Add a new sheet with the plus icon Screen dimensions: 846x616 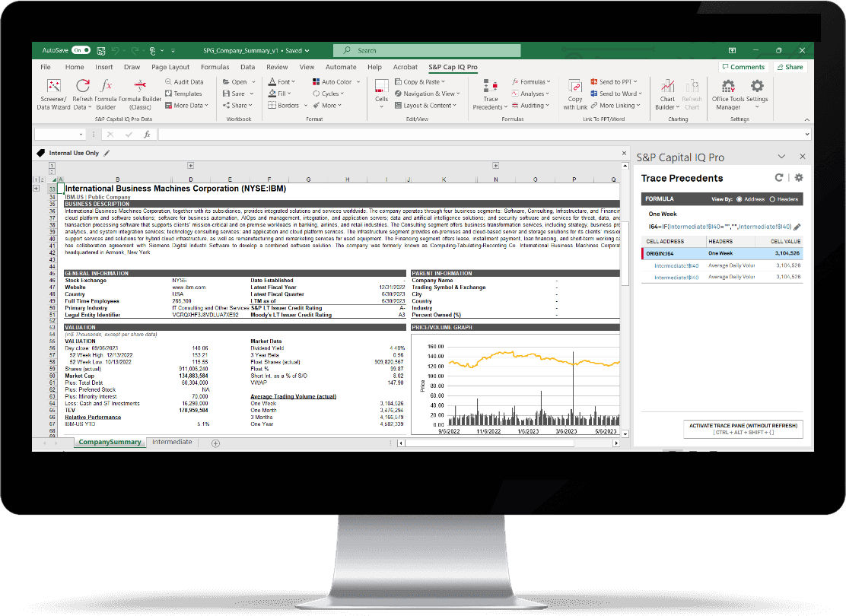(215, 443)
